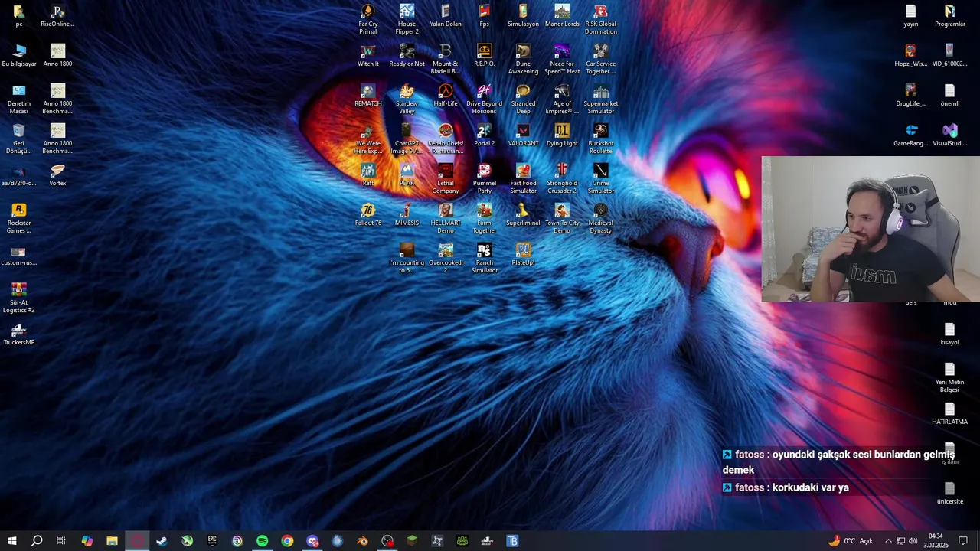Select the Witch It desktop icon

pos(367,55)
